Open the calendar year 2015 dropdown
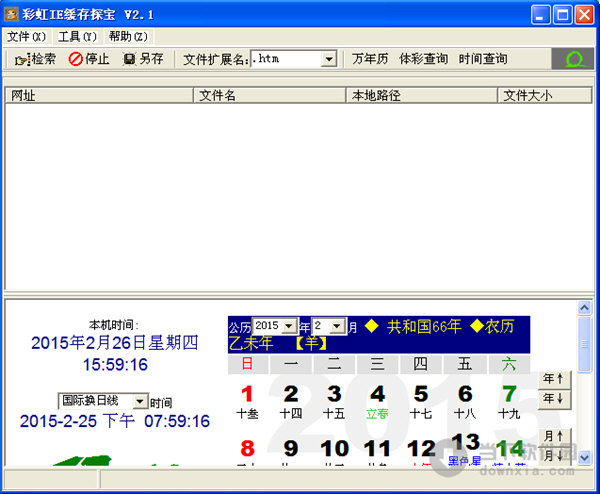The image size is (600, 494). click(289, 326)
